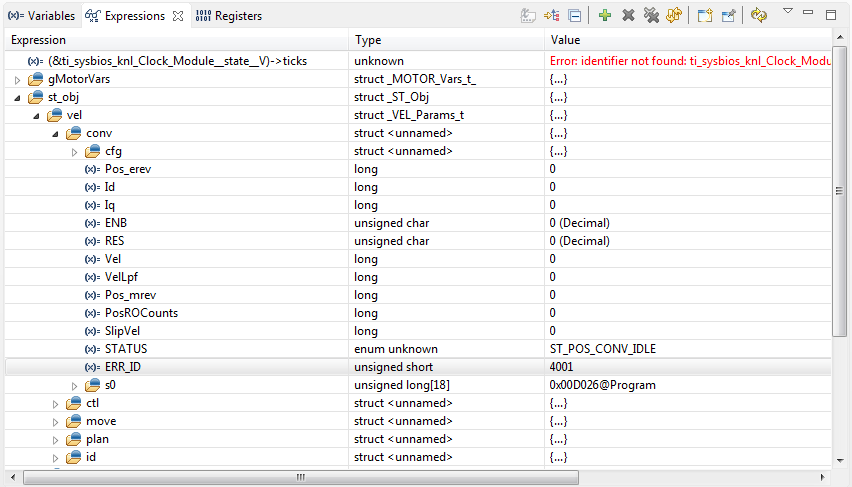
Task: Click the Pin to Debug Context icon
Action: 728,15
